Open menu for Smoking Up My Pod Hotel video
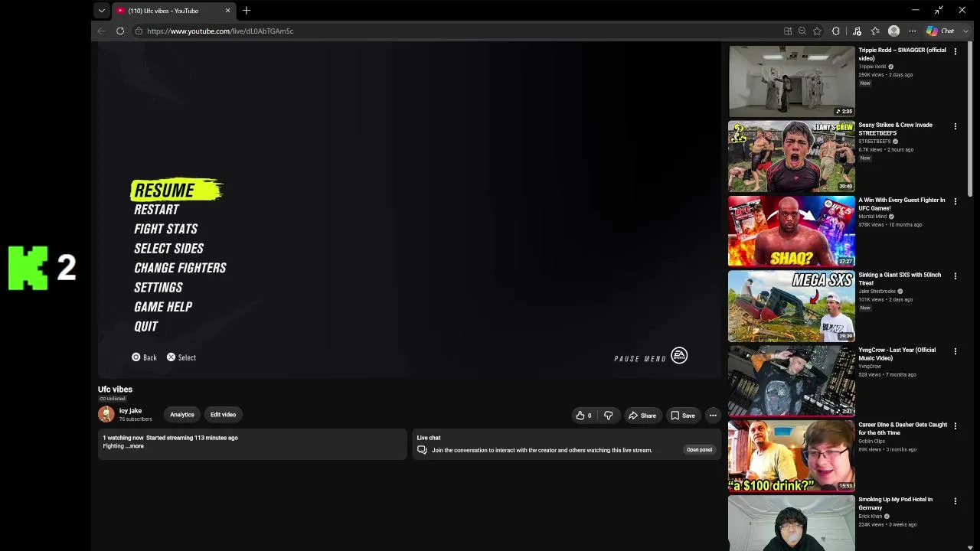Viewport: 980px width, 551px height. (x=955, y=500)
